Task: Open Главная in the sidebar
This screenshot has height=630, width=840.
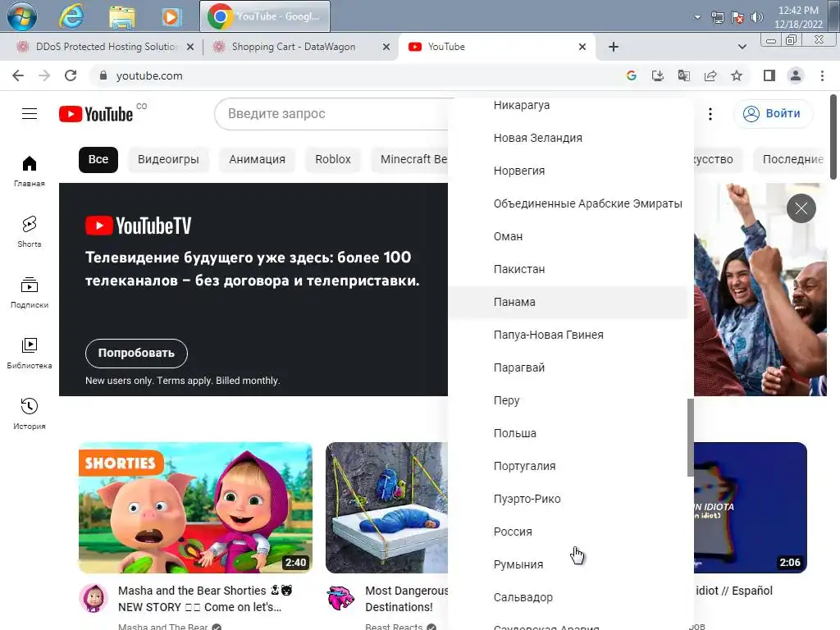Action: pyautogui.click(x=30, y=171)
